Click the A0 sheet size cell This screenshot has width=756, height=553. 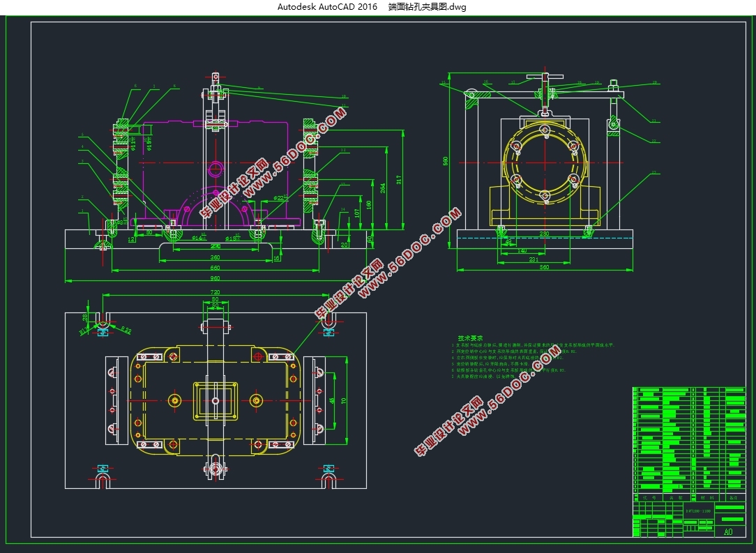click(728, 532)
